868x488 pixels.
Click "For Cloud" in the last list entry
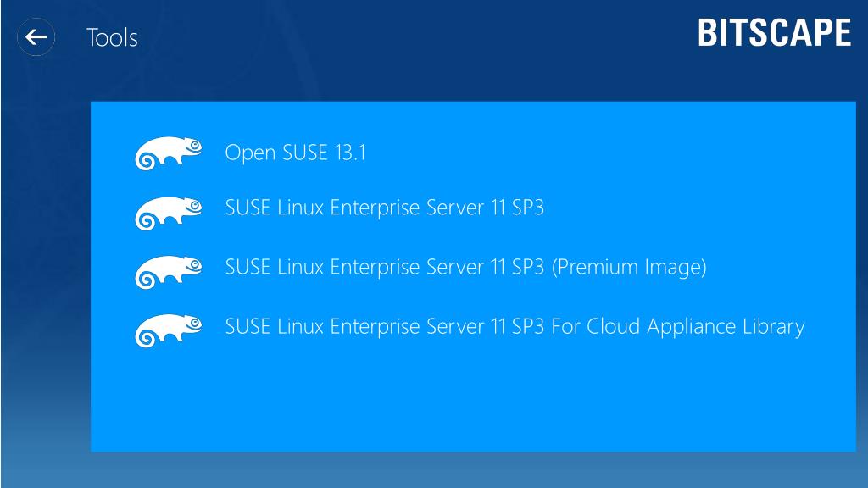click(596, 326)
